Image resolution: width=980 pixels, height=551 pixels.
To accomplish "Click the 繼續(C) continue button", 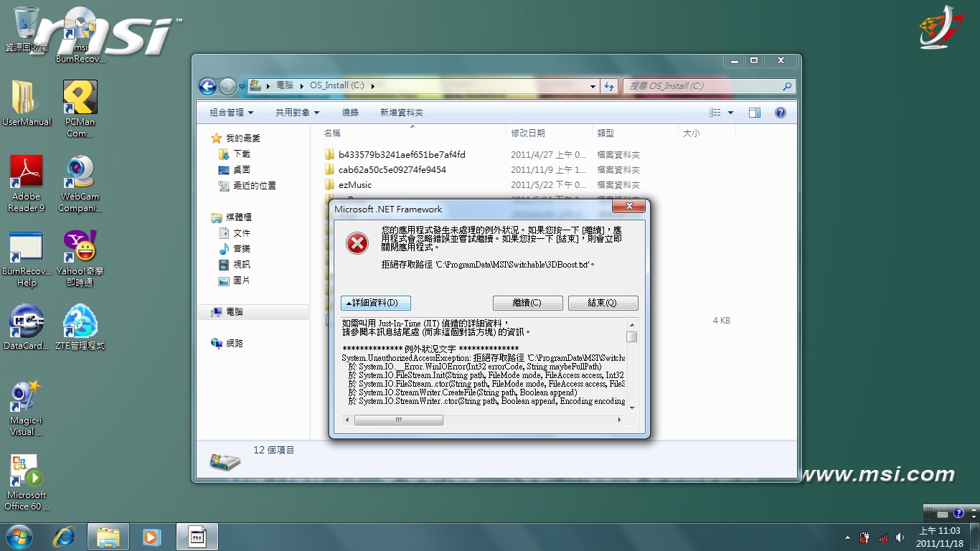I will click(527, 303).
